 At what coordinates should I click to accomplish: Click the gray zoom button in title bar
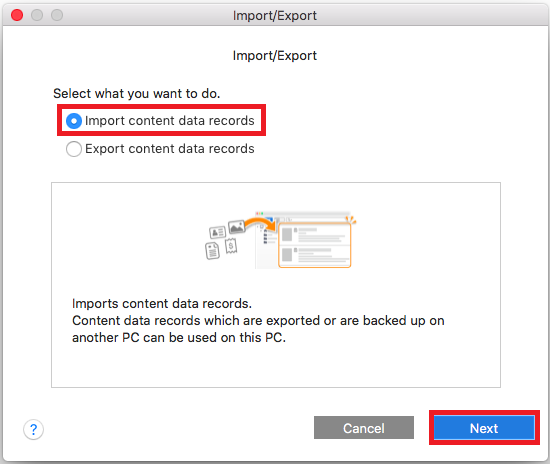(57, 15)
